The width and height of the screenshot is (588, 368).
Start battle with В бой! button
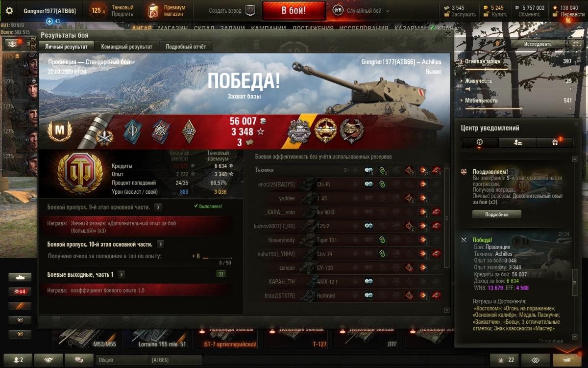294,11
